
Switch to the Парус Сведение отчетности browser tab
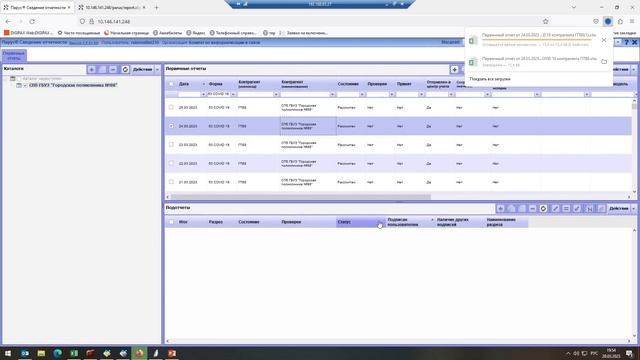pos(37,7)
